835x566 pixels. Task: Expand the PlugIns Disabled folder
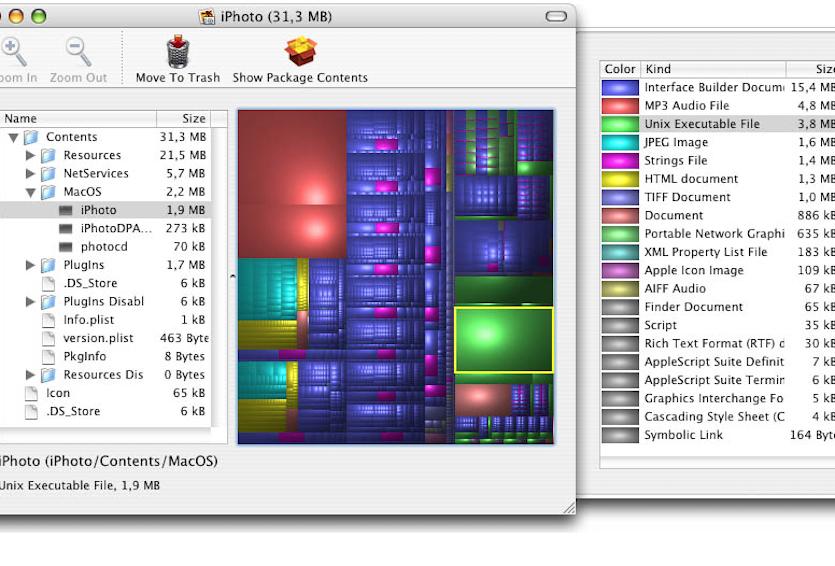[x=30, y=301]
